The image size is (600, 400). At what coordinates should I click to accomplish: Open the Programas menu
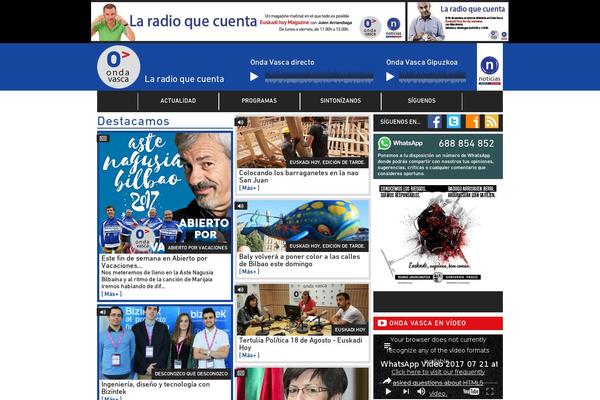(259, 101)
